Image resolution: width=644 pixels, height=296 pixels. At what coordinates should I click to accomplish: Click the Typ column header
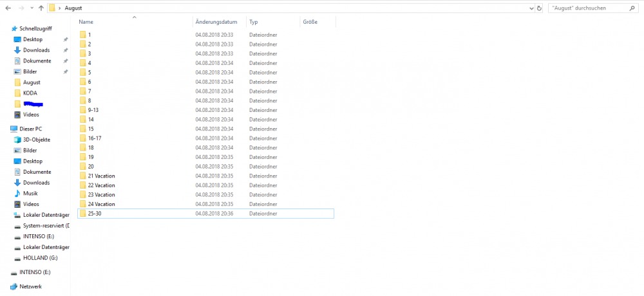(x=254, y=22)
